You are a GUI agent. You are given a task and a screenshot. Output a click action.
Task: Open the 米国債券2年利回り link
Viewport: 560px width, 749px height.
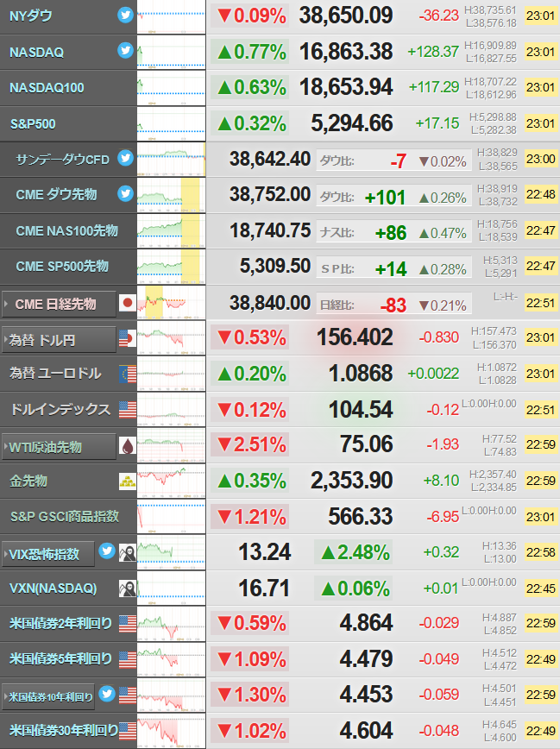pos(60,623)
